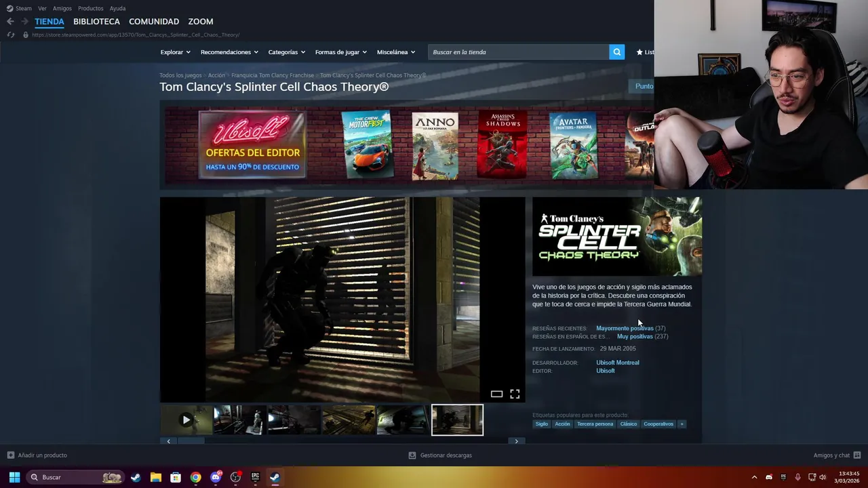Viewport: 868px width, 488px height.
Task: Expand the Explorar dropdown
Action: point(175,52)
